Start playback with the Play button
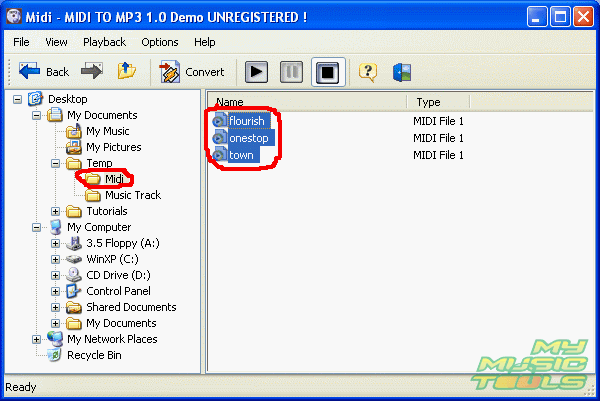The width and height of the screenshot is (600, 401). click(x=256, y=72)
